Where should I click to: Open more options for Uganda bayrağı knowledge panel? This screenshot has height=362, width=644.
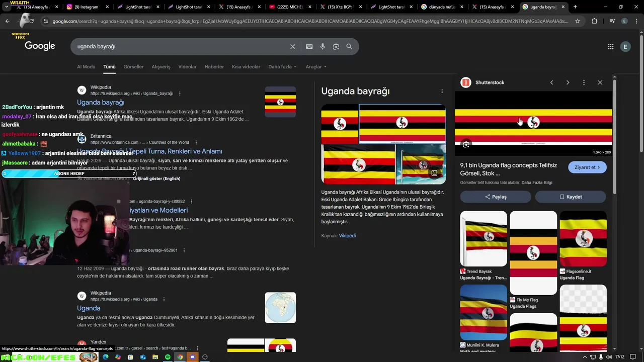[442, 92]
